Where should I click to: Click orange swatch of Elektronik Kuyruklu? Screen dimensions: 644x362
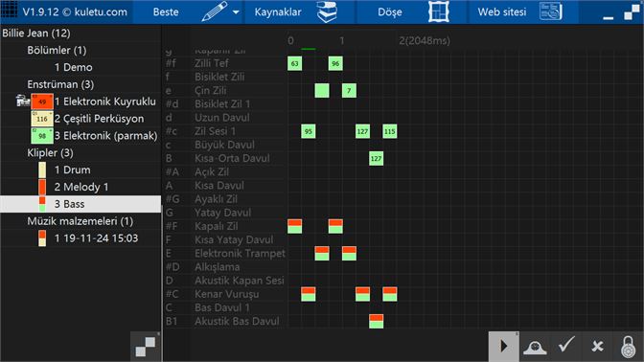pos(42,102)
